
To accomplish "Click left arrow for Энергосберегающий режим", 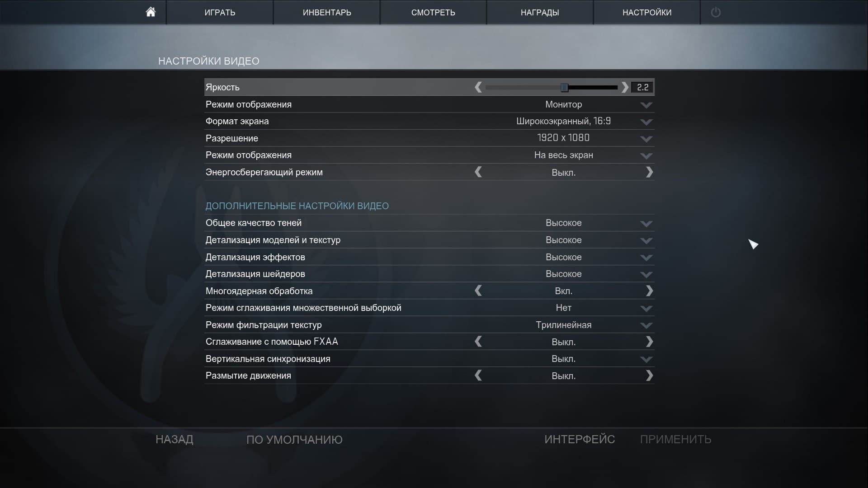I will (x=478, y=172).
